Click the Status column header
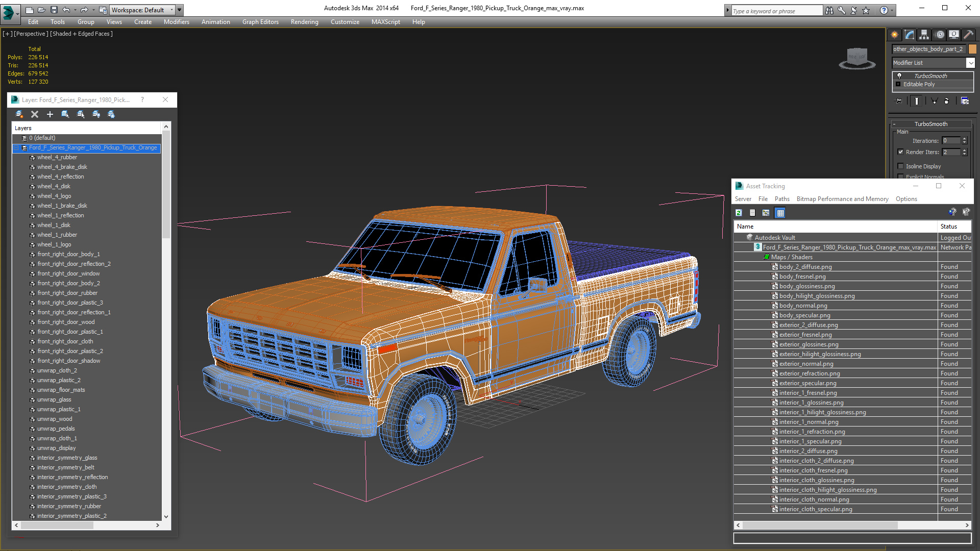The height and width of the screenshot is (551, 980). (954, 226)
